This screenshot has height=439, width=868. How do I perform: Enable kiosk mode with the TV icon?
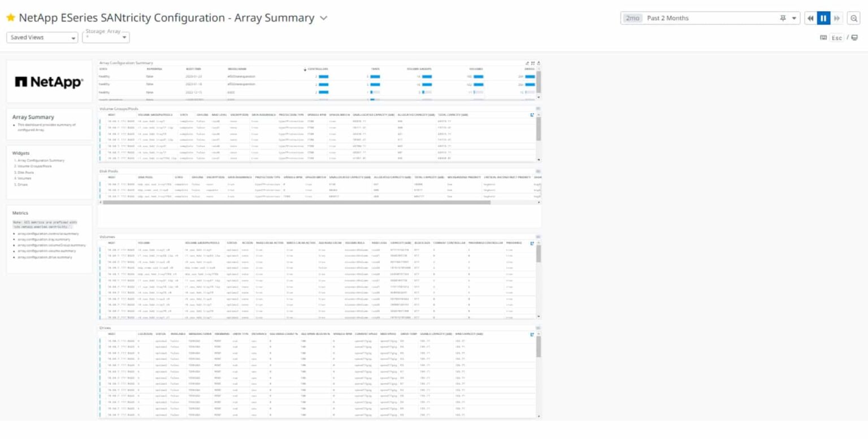click(x=855, y=37)
